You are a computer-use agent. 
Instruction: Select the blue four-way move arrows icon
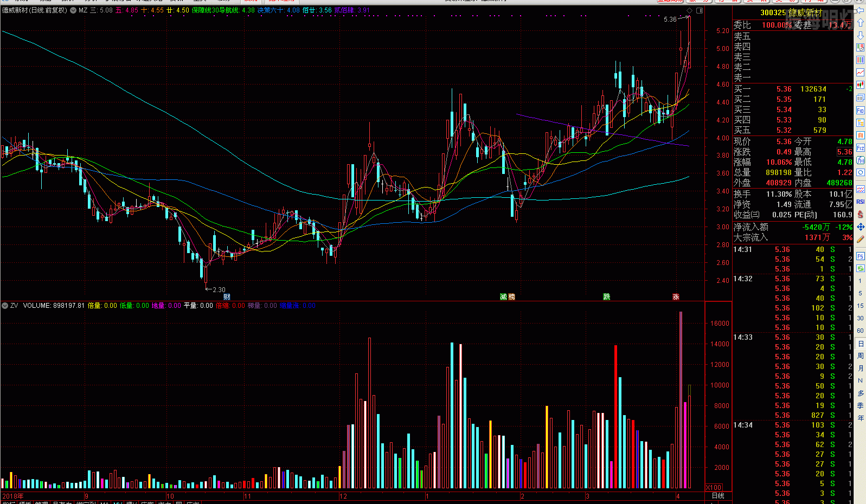click(861, 227)
